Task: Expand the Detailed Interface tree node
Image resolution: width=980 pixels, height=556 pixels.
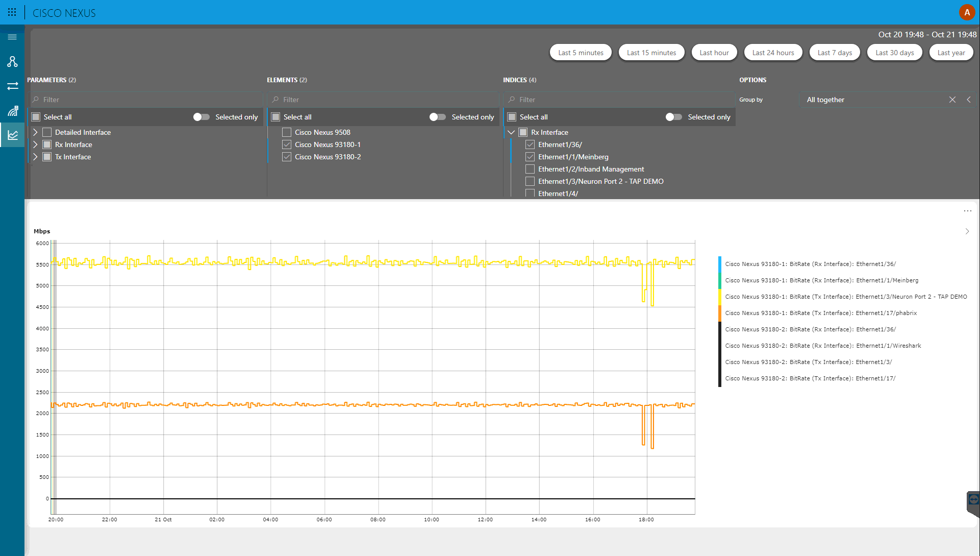Action: (x=35, y=132)
